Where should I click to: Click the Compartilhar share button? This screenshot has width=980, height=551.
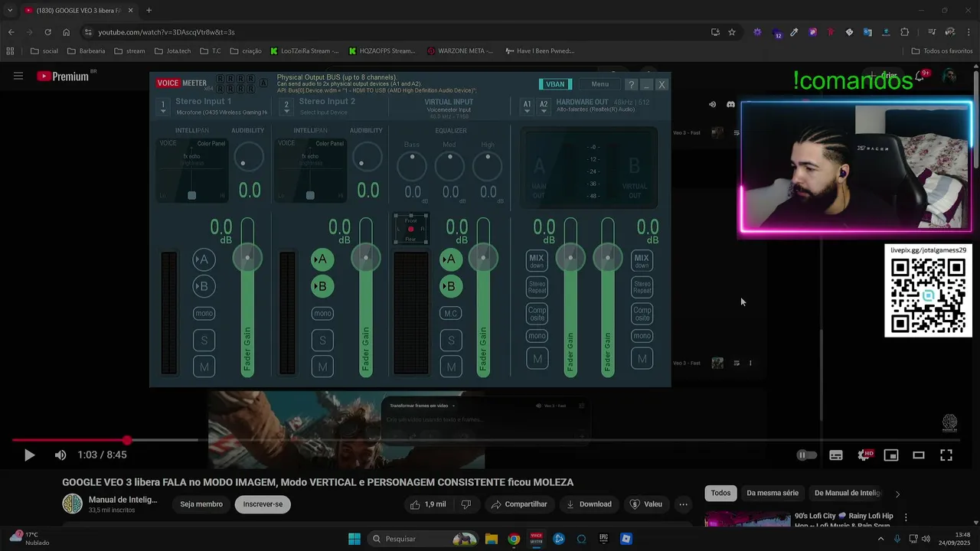(519, 504)
